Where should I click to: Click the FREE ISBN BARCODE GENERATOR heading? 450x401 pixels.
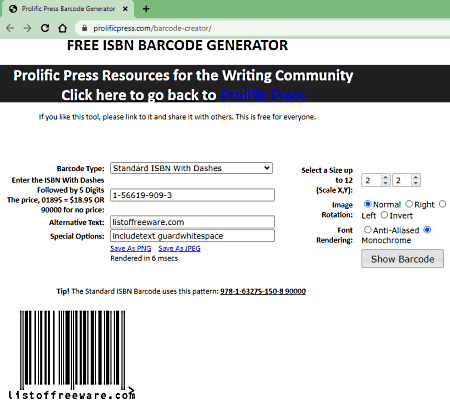(x=177, y=45)
